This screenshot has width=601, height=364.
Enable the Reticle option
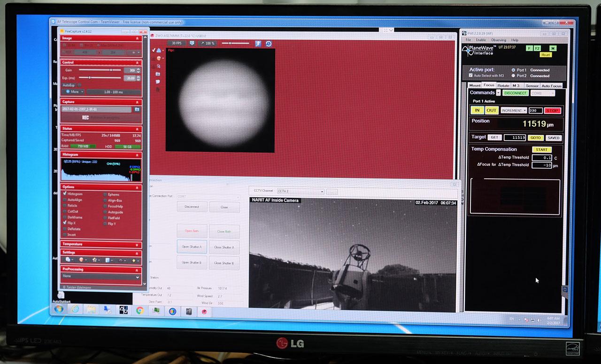[x=64, y=205]
